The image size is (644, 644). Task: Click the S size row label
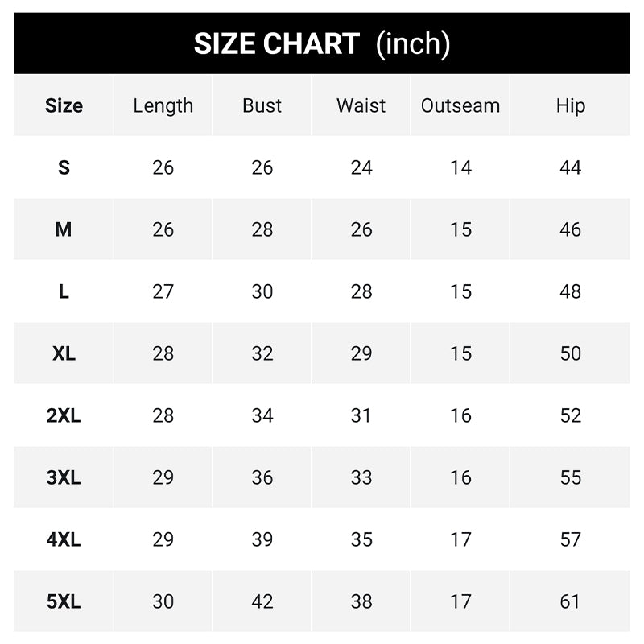tap(64, 167)
